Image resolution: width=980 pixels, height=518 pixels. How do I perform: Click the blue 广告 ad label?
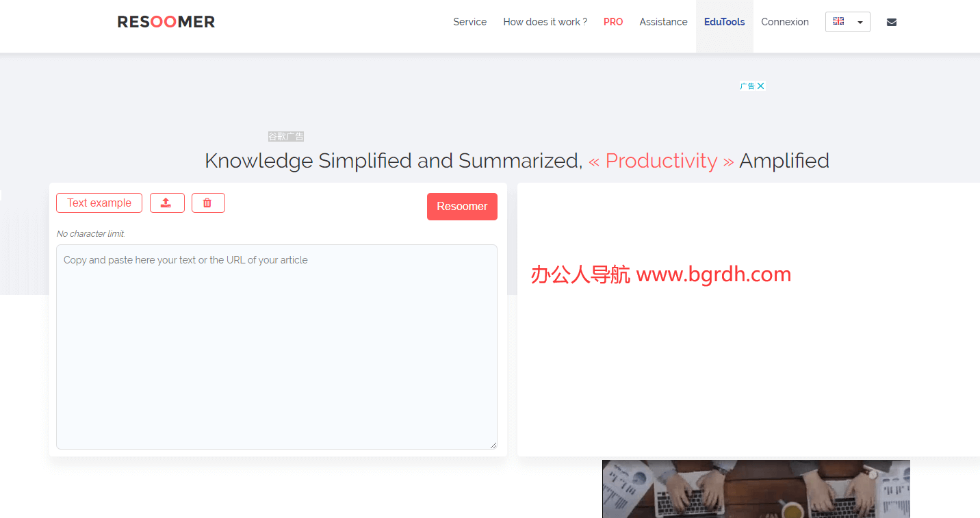point(747,86)
